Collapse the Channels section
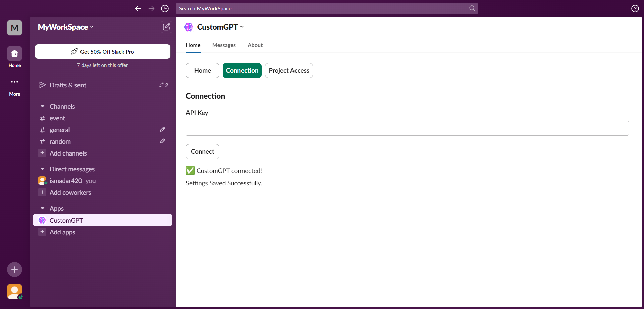This screenshot has width=644, height=309. pyautogui.click(x=42, y=106)
